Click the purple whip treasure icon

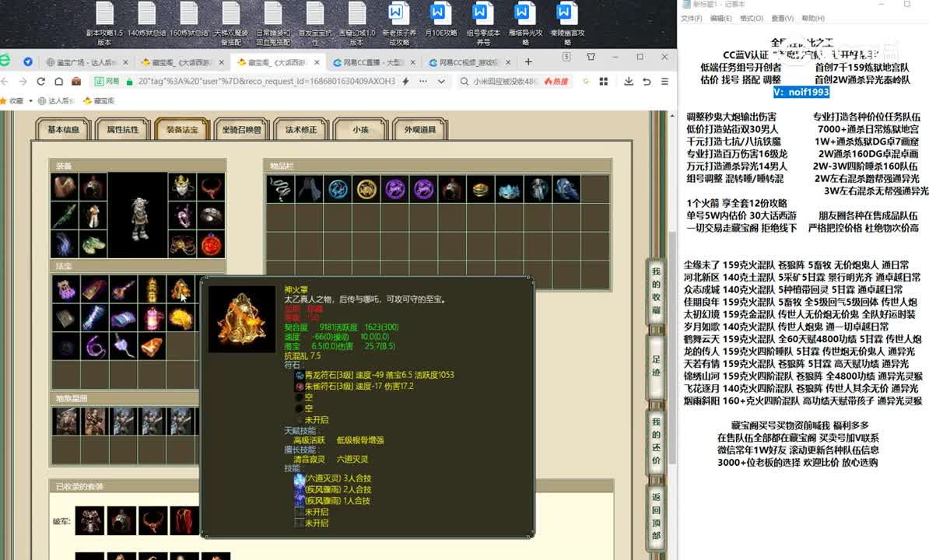click(94, 346)
